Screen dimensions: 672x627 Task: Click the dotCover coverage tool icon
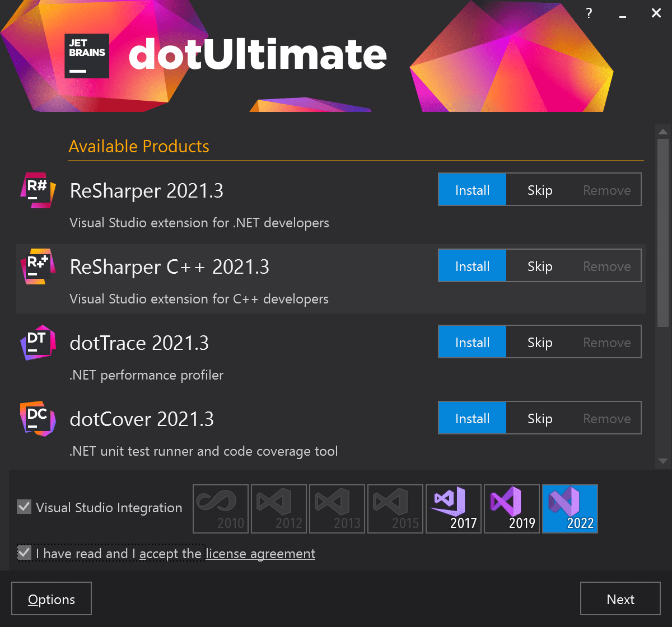(x=37, y=418)
